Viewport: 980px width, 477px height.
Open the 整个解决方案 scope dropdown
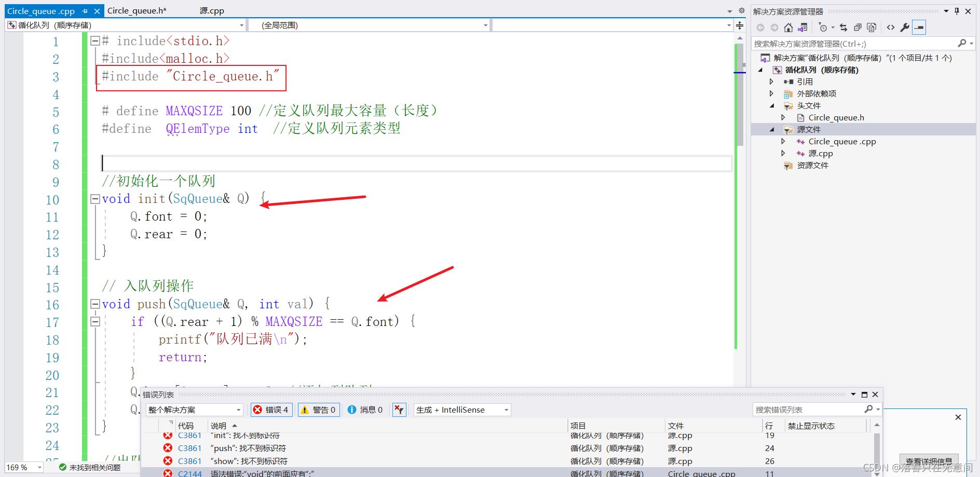point(194,410)
